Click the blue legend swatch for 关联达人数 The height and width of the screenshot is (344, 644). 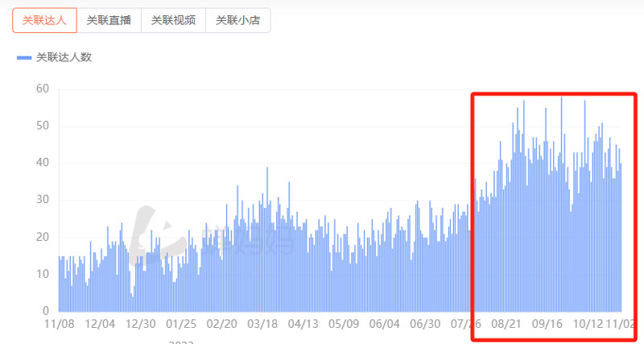pos(24,57)
